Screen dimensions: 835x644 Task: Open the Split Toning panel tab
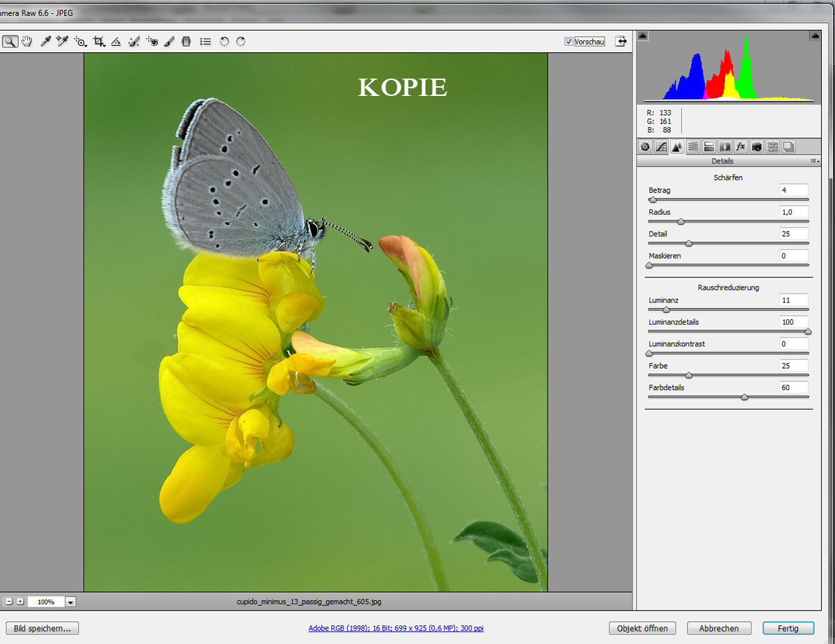(x=709, y=147)
